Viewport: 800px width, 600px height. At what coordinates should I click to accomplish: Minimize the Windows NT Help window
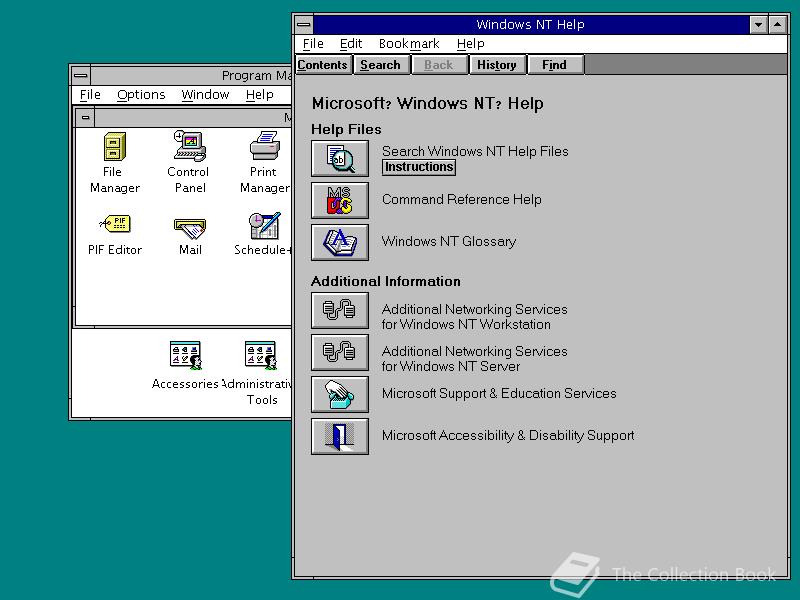pyautogui.click(x=759, y=24)
